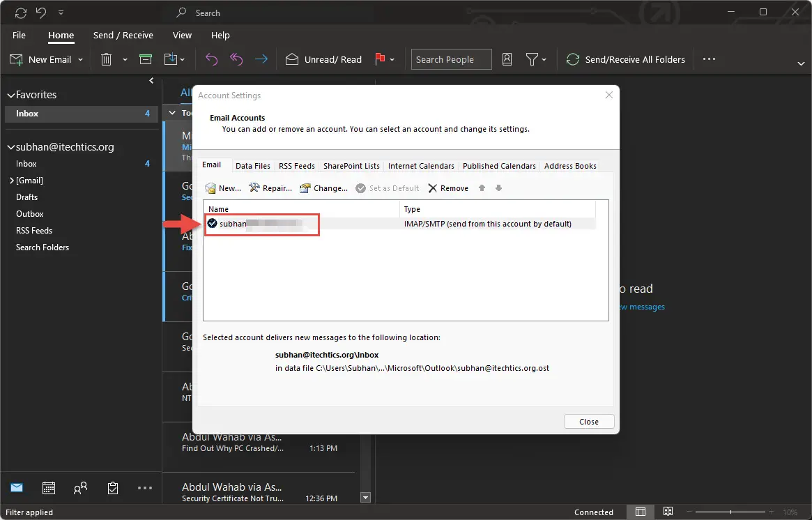Click the Close button in Account Settings

click(589, 422)
